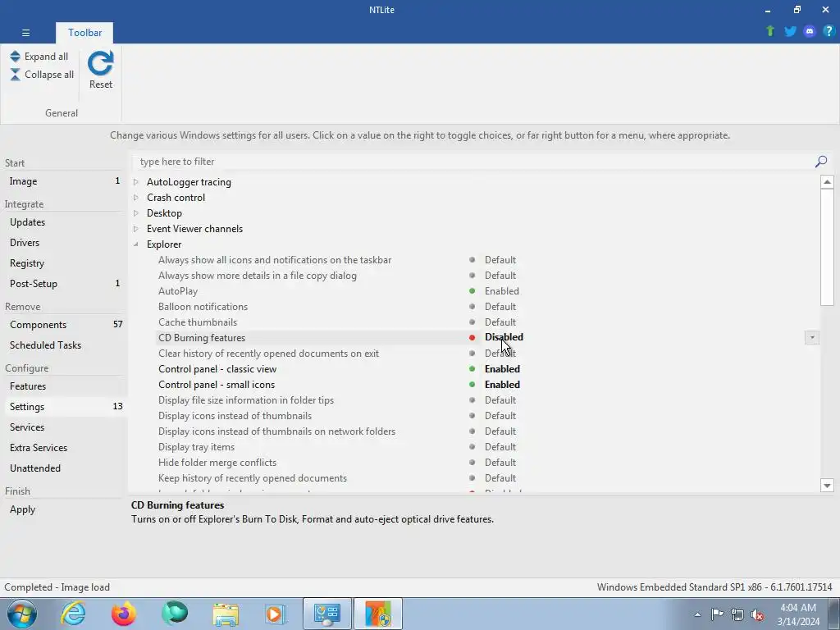Open the green globe taskbar icon
The width and height of the screenshot is (840, 630).
[175, 614]
